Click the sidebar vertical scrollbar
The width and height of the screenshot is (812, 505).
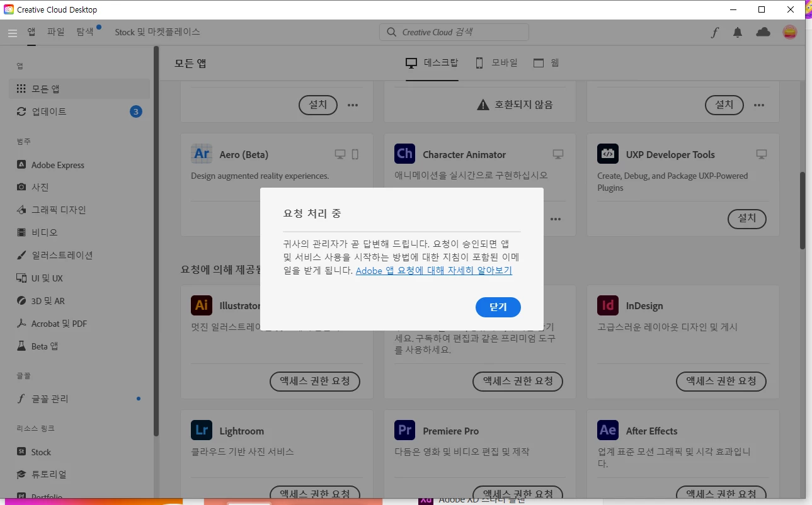pyautogui.click(x=156, y=242)
